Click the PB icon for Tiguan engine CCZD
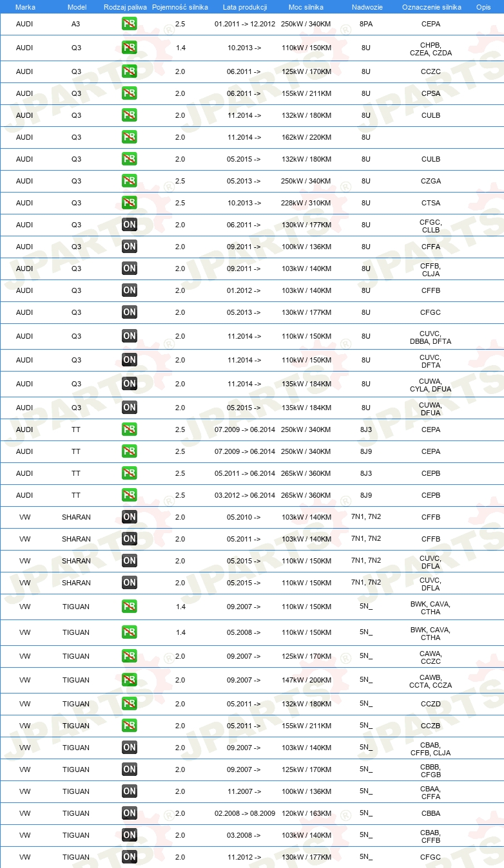The height and width of the screenshot is (868, 504). pyautogui.click(x=130, y=704)
